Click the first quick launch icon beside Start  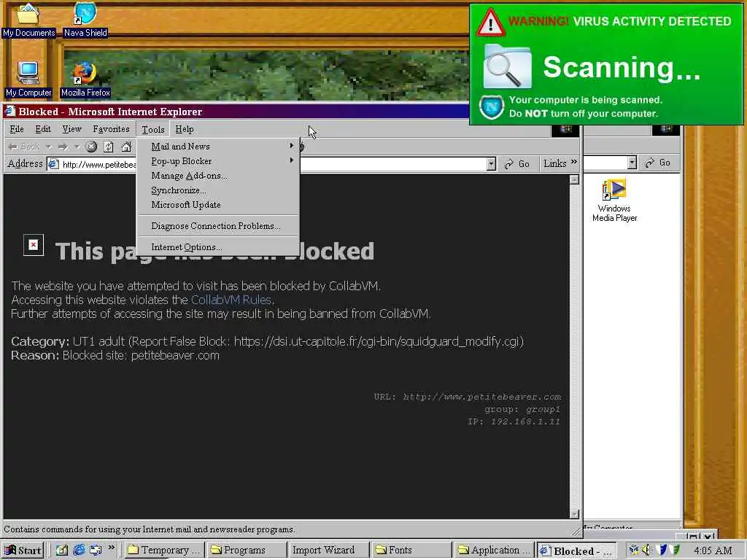[62, 550]
